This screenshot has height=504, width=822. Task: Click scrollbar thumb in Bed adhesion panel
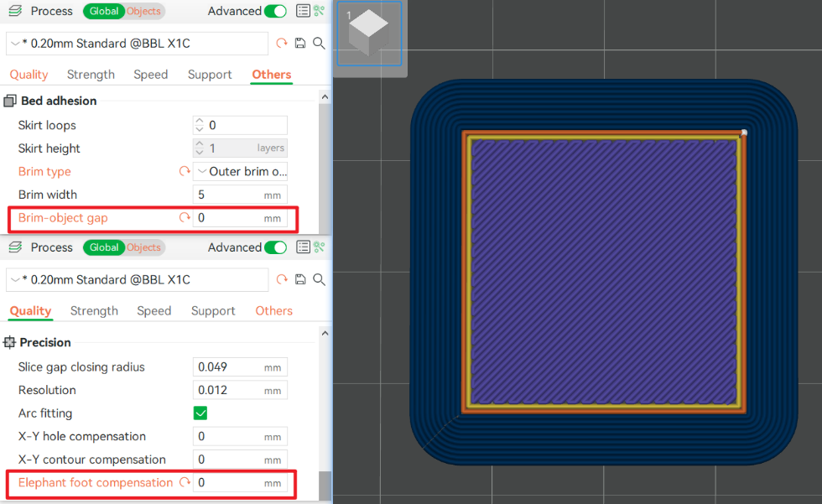325,168
